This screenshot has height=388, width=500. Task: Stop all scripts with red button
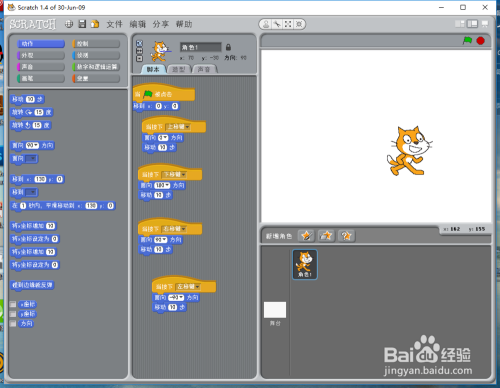[480, 41]
